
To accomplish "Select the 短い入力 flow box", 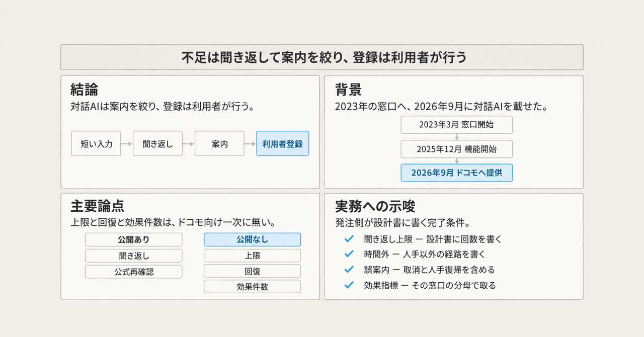I will [96, 144].
